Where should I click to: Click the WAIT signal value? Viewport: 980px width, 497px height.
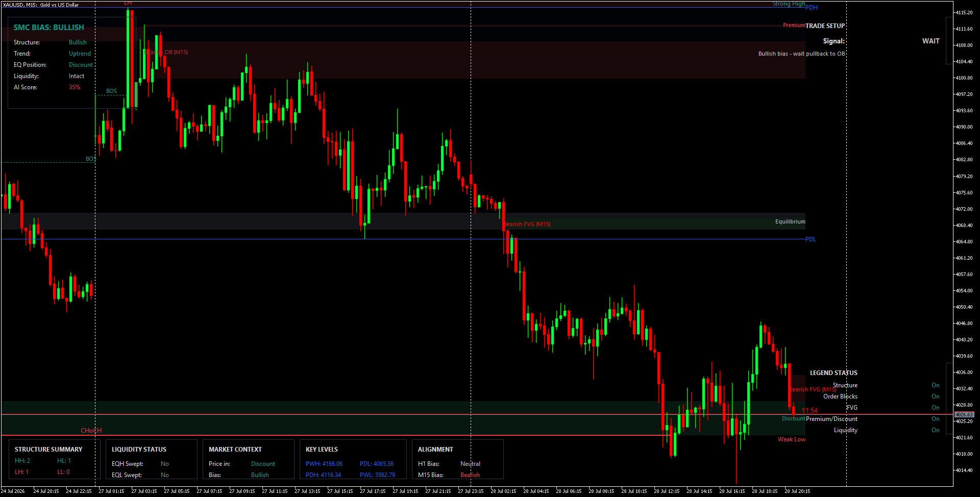pos(930,41)
